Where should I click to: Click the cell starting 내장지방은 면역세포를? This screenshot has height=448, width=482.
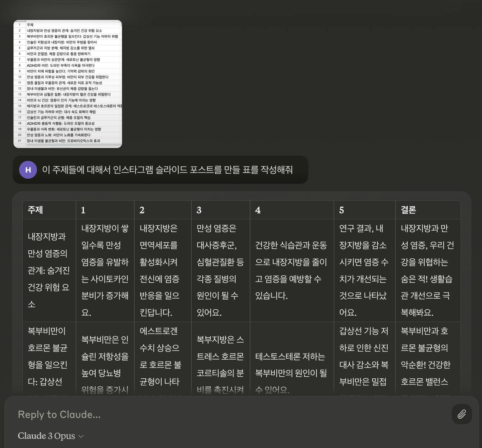pyautogui.click(x=163, y=270)
